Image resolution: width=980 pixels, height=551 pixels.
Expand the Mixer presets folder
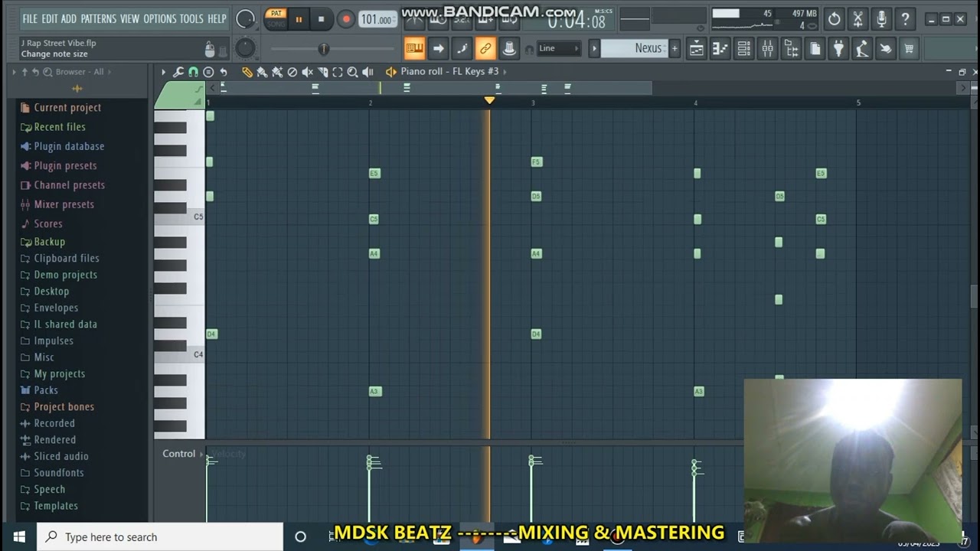tap(64, 204)
